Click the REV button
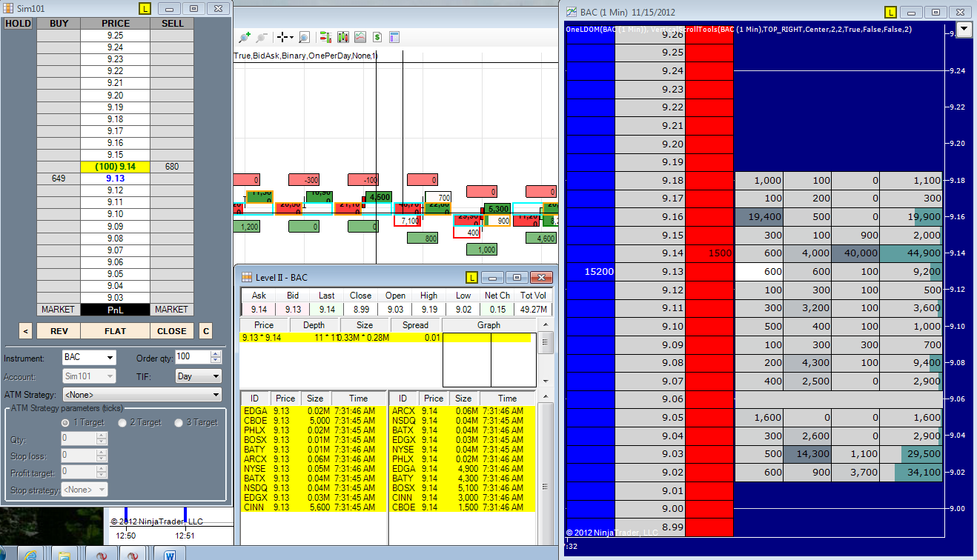The width and height of the screenshot is (977, 560). pyautogui.click(x=59, y=331)
